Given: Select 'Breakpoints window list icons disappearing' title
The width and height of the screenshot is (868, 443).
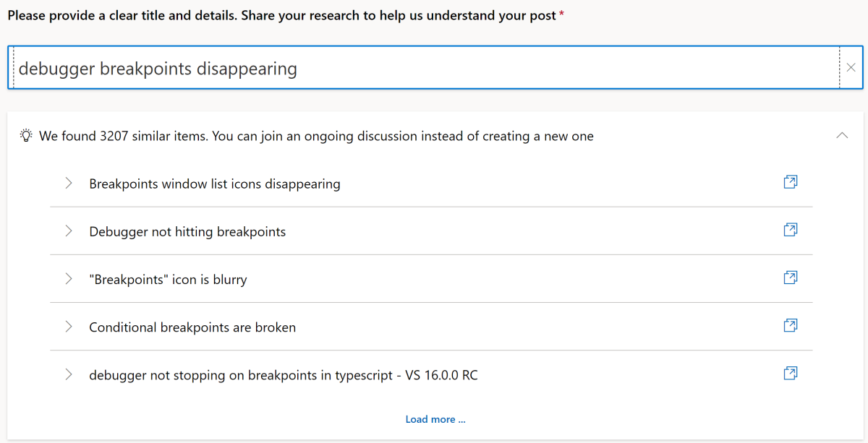Looking at the screenshot, I should coord(214,184).
